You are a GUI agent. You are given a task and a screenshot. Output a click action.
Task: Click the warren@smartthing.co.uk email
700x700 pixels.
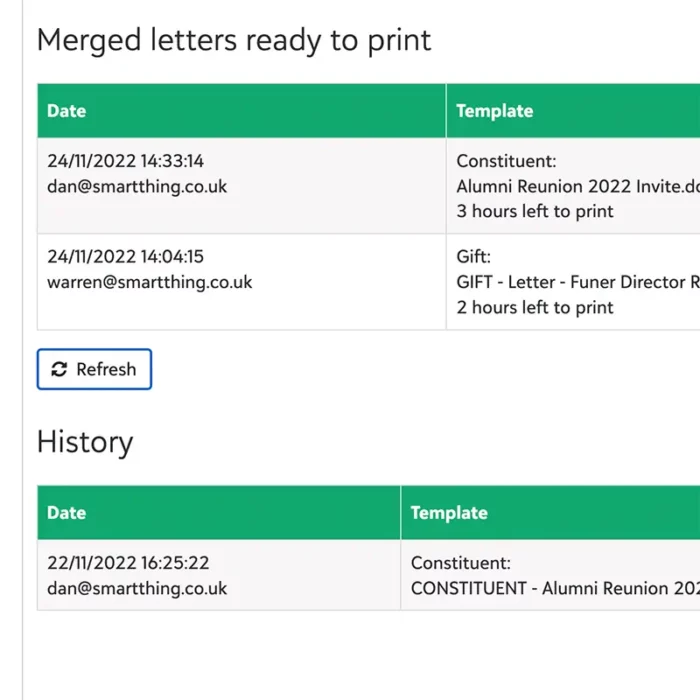(150, 282)
